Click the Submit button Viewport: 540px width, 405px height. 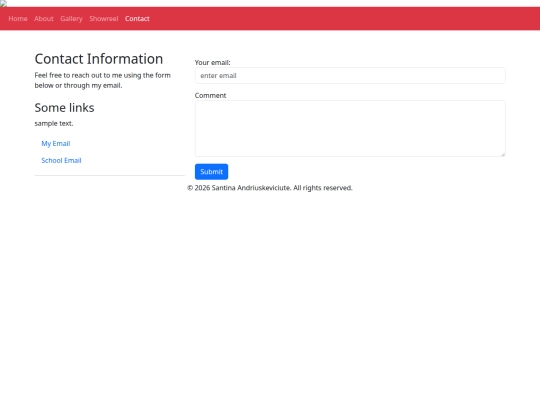211,172
